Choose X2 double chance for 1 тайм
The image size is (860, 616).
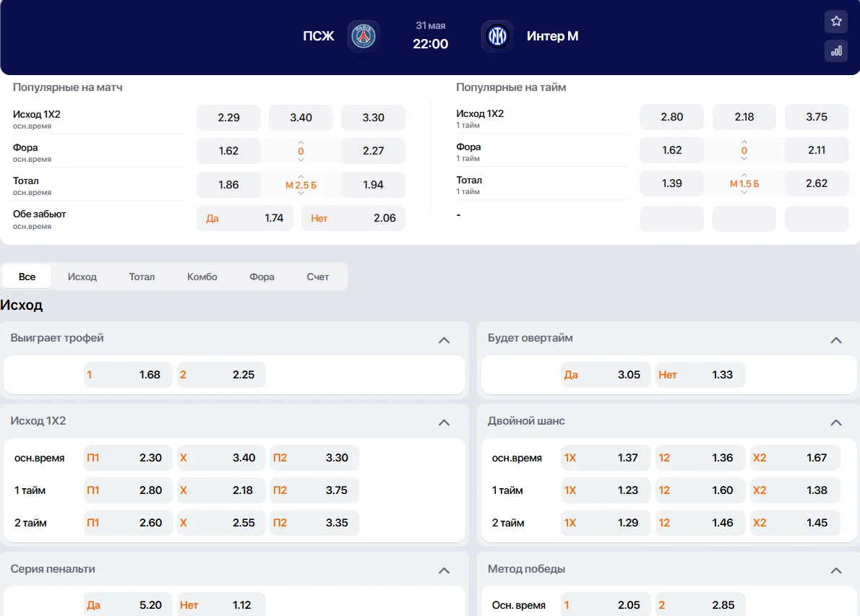click(x=794, y=490)
